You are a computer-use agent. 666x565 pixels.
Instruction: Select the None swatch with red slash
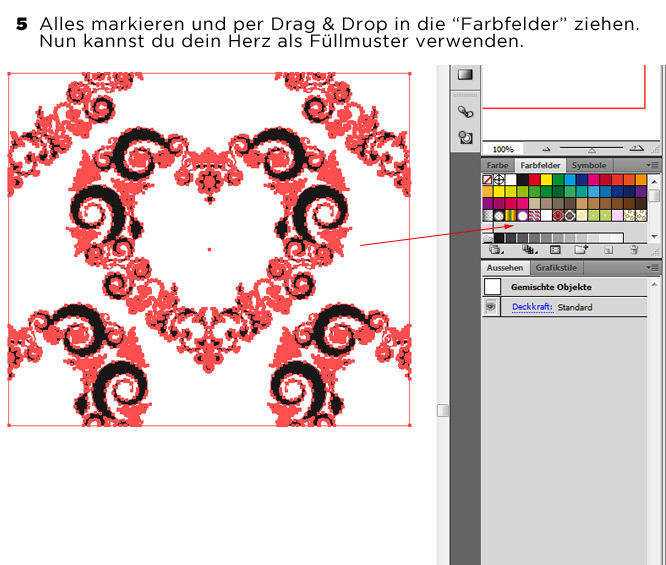[x=488, y=180]
